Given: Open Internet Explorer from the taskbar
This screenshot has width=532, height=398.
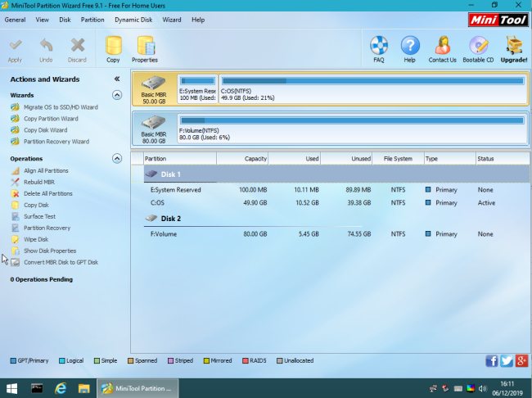Looking at the screenshot, I should tap(61, 388).
